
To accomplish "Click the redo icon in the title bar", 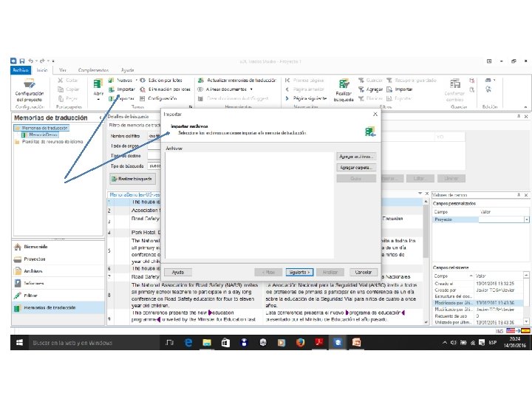I will (42, 61).
